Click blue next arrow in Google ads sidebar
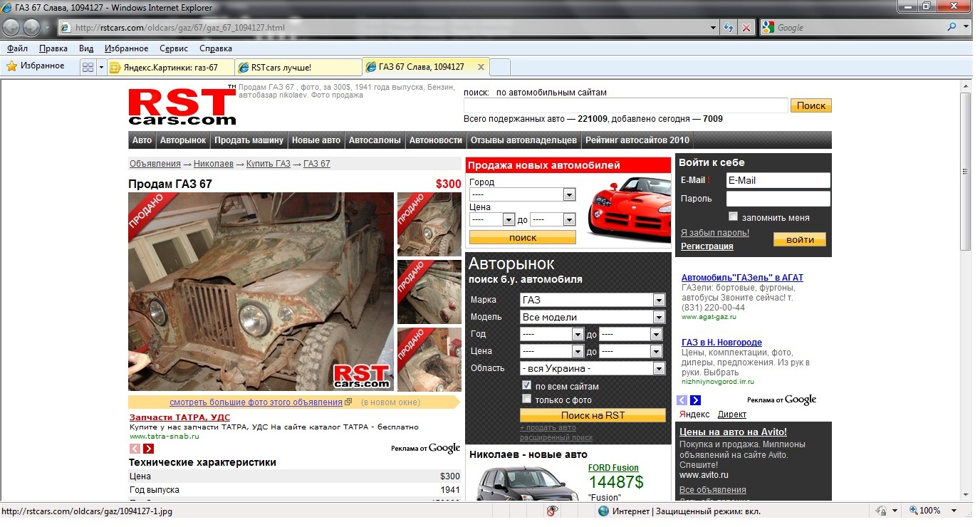This screenshot has width=980, height=527. point(696,400)
